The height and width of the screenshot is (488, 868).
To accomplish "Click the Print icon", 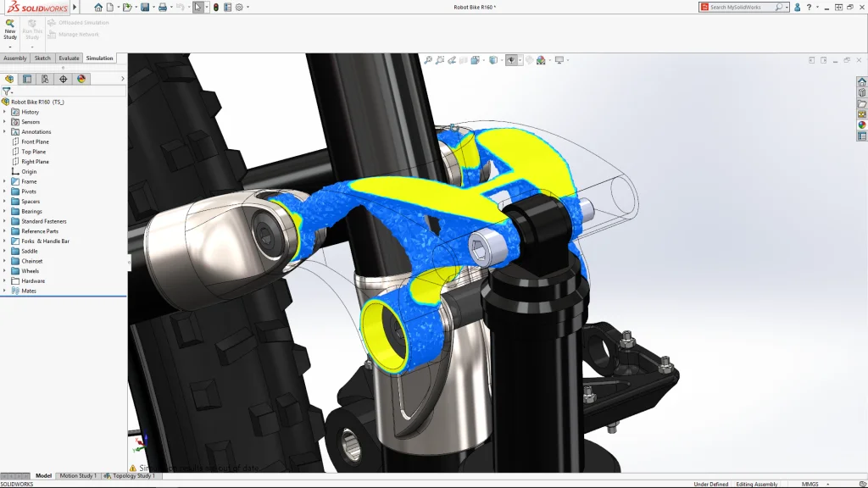I will pos(162,7).
